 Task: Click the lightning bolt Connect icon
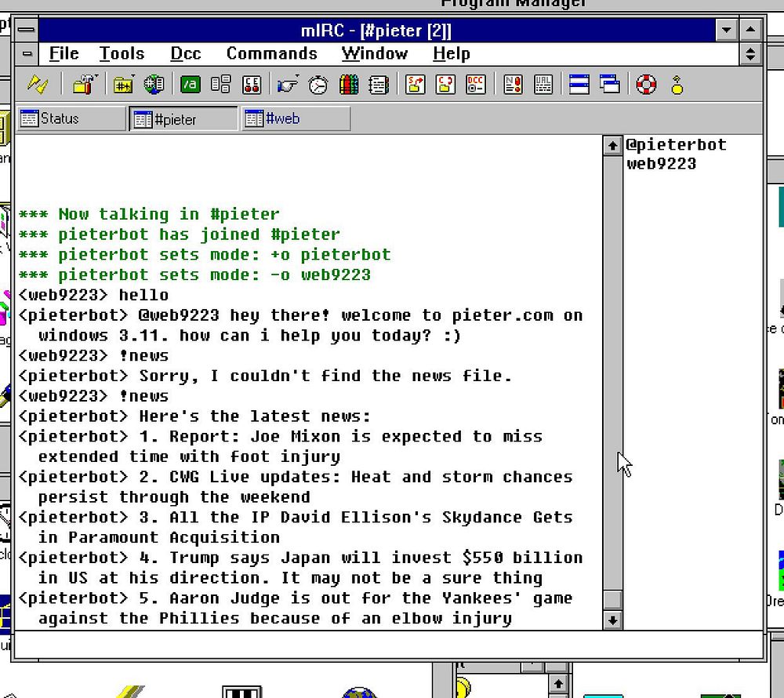coord(38,85)
